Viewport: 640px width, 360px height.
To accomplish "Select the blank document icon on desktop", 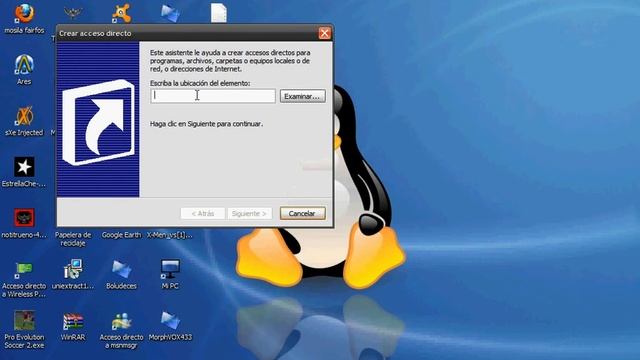I will [x=219, y=13].
